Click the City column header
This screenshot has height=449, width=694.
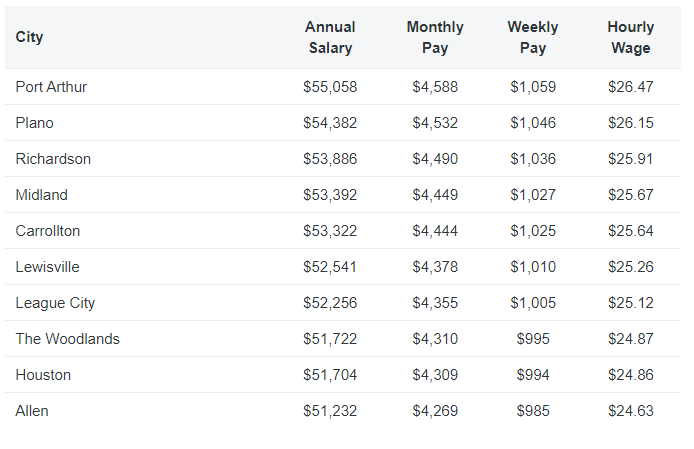click(29, 37)
